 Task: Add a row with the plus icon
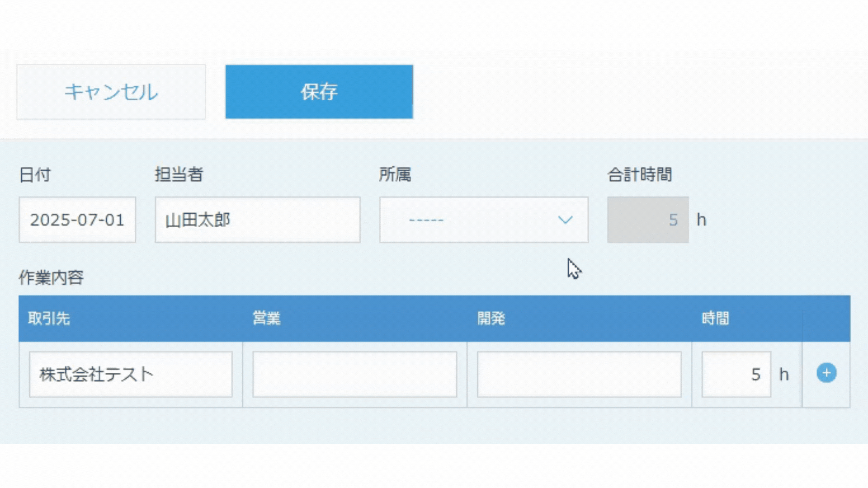click(826, 373)
